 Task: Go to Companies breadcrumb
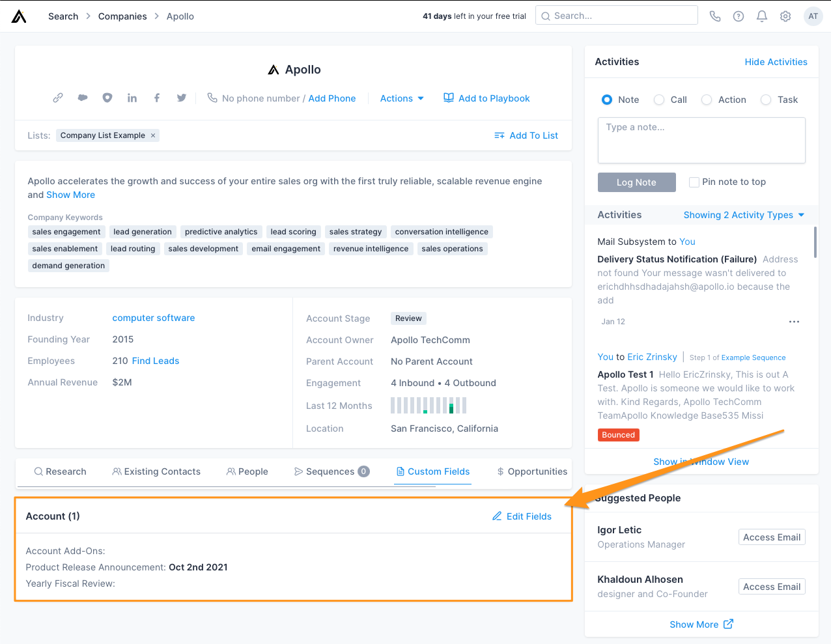(122, 16)
